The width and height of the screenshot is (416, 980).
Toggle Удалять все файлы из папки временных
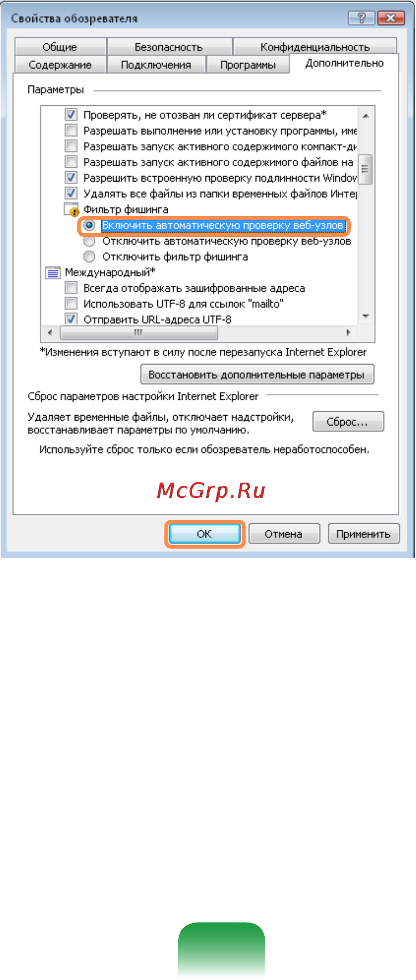click(x=71, y=194)
